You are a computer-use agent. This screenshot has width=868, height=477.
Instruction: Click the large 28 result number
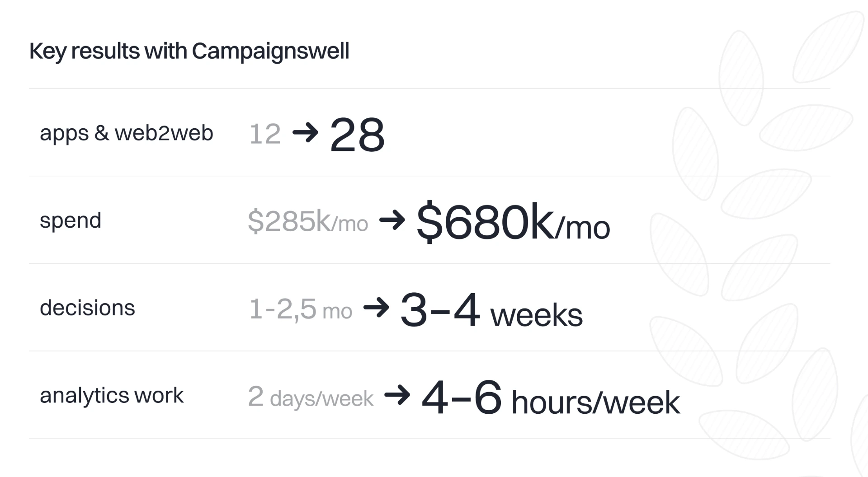tap(357, 135)
